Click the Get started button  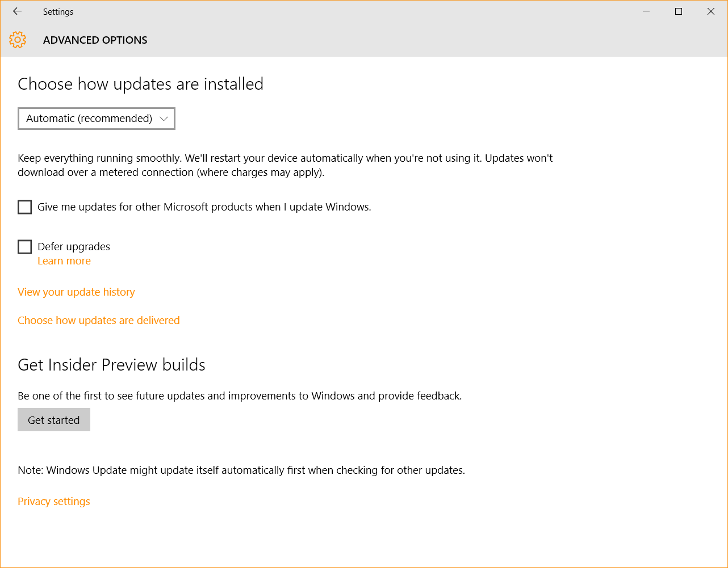(x=54, y=420)
